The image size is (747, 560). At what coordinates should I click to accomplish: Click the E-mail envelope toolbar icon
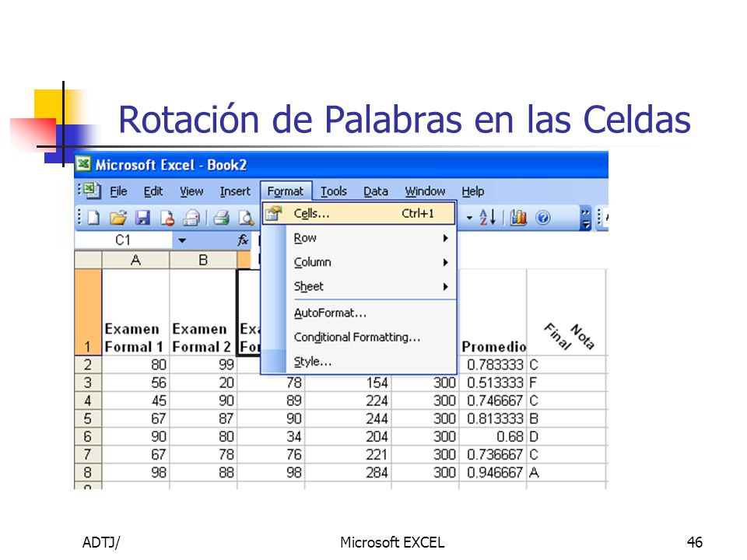click(191, 218)
